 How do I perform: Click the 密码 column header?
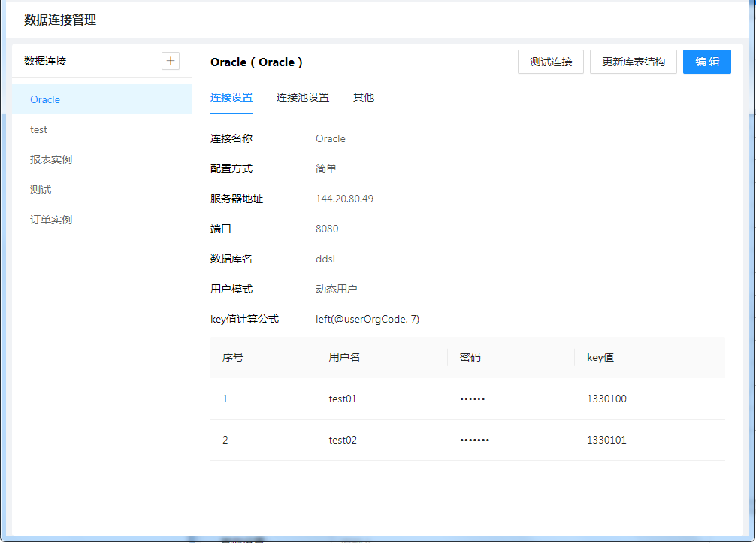point(470,357)
